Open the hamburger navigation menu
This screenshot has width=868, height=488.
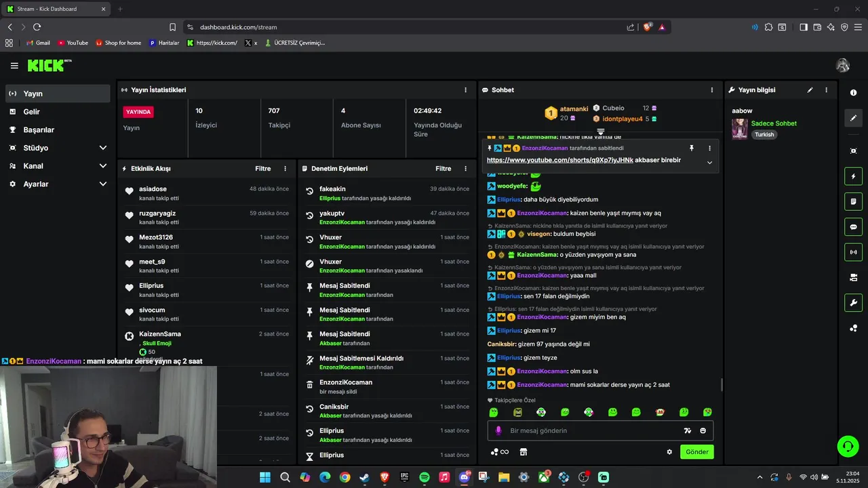pyautogui.click(x=14, y=66)
